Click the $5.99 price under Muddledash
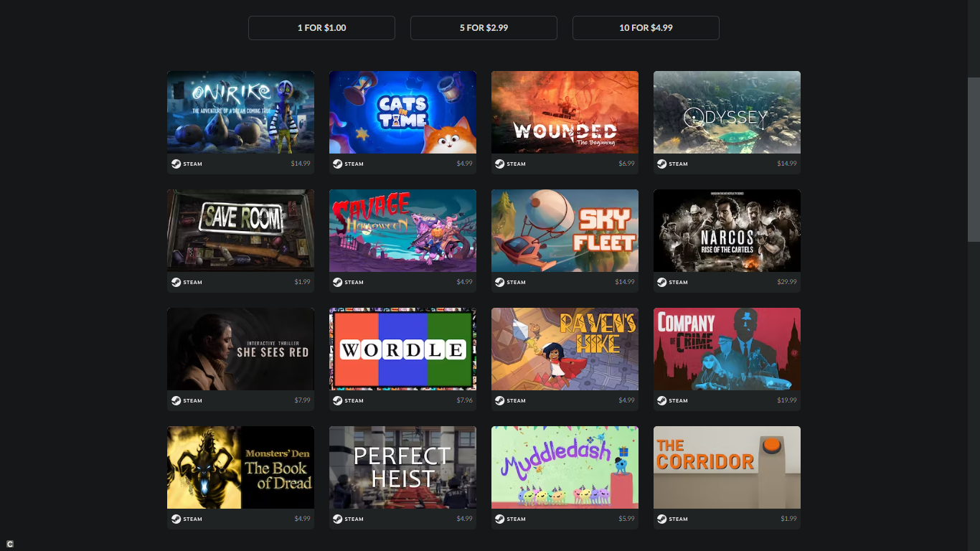This screenshot has height=551, width=980. coord(627,519)
